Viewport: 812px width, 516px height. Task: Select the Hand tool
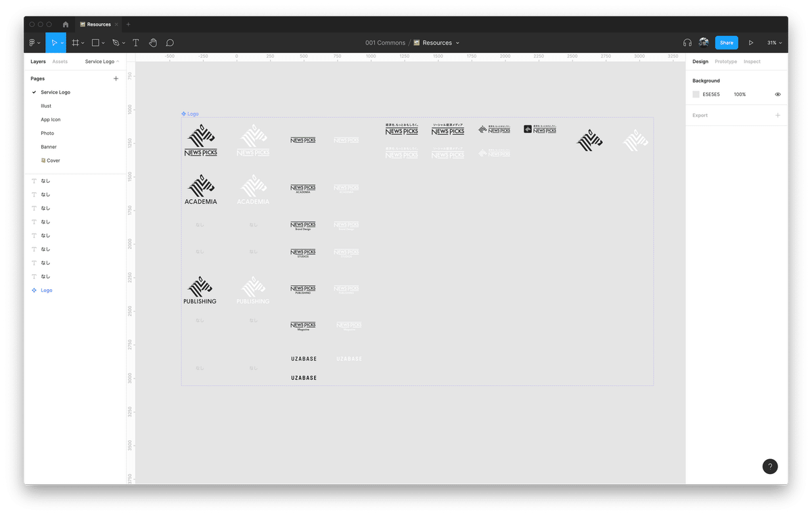(153, 43)
